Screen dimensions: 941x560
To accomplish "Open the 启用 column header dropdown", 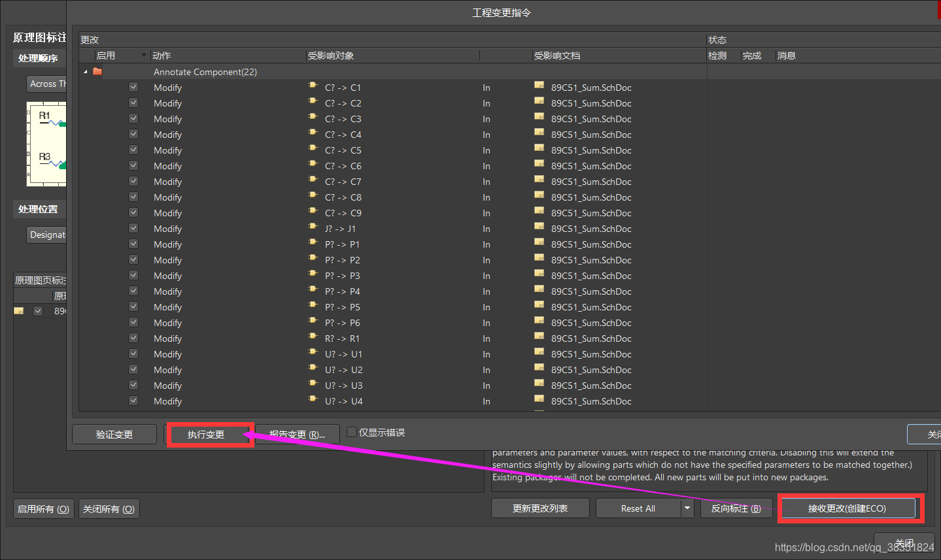I will (x=144, y=56).
